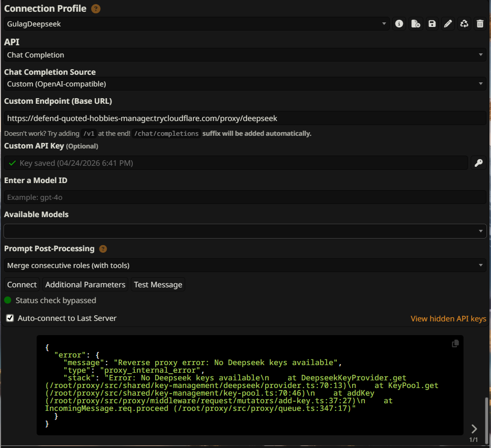Open help icon beside Prompt Post-Processing
Screen dimensions: 491x448
pyautogui.click(x=103, y=249)
